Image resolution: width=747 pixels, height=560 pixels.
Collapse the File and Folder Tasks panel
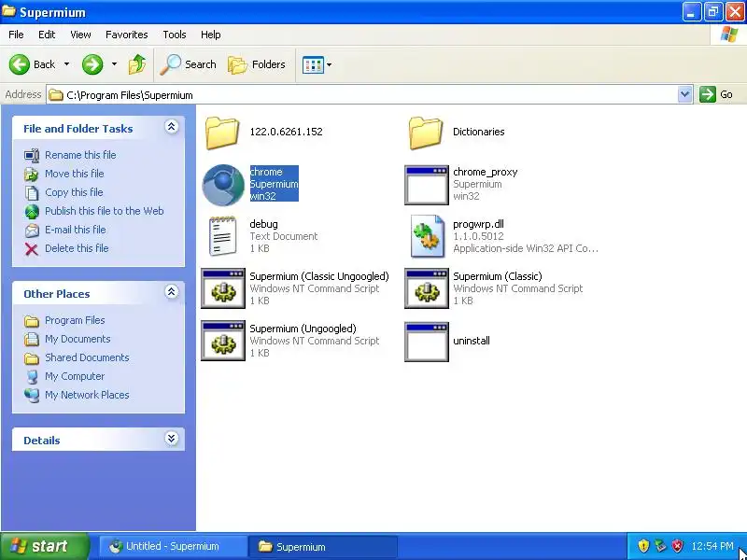coord(172,127)
